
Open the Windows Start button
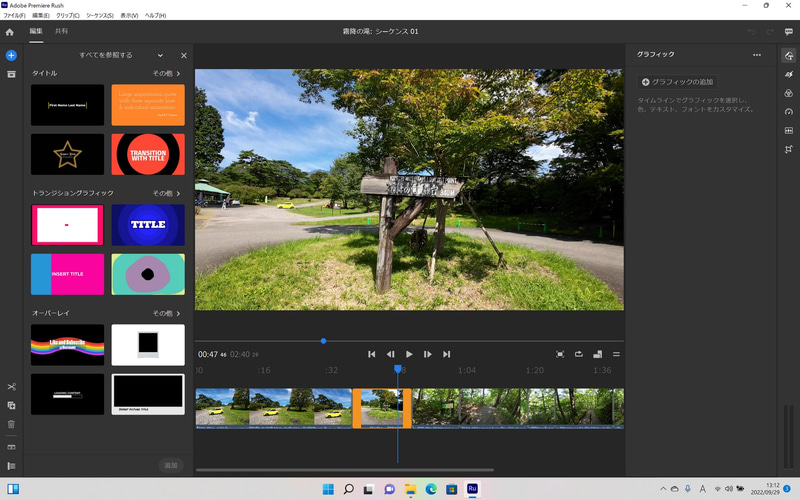click(x=328, y=489)
